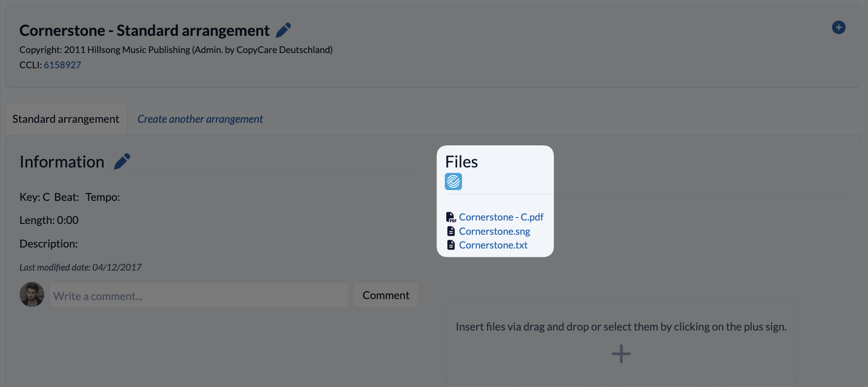Screen dimensions: 868x387
Task: Open the Cornerstone.sng file link
Action: pyautogui.click(x=494, y=231)
